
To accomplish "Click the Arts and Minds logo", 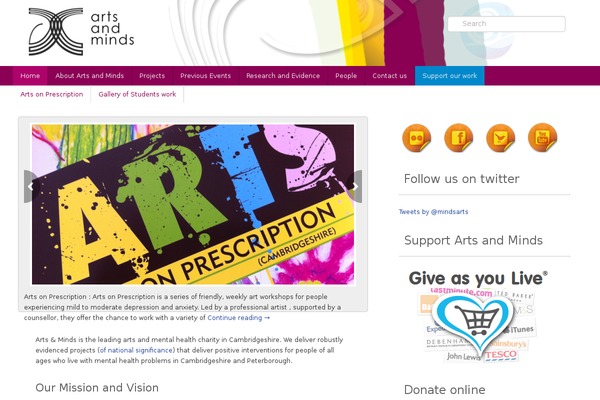I will [x=81, y=31].
